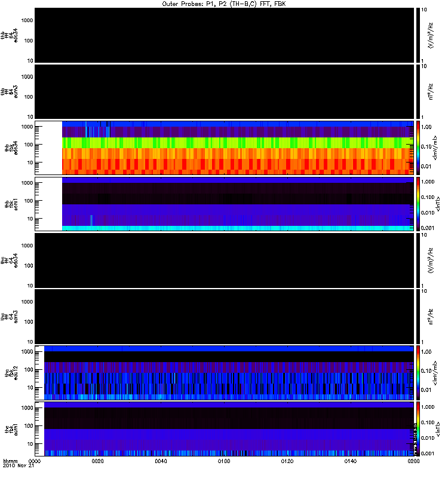Click the rainbow color bar for thc fbk scm1
Screen dimensions: 448x478
(x=418, y=429)
